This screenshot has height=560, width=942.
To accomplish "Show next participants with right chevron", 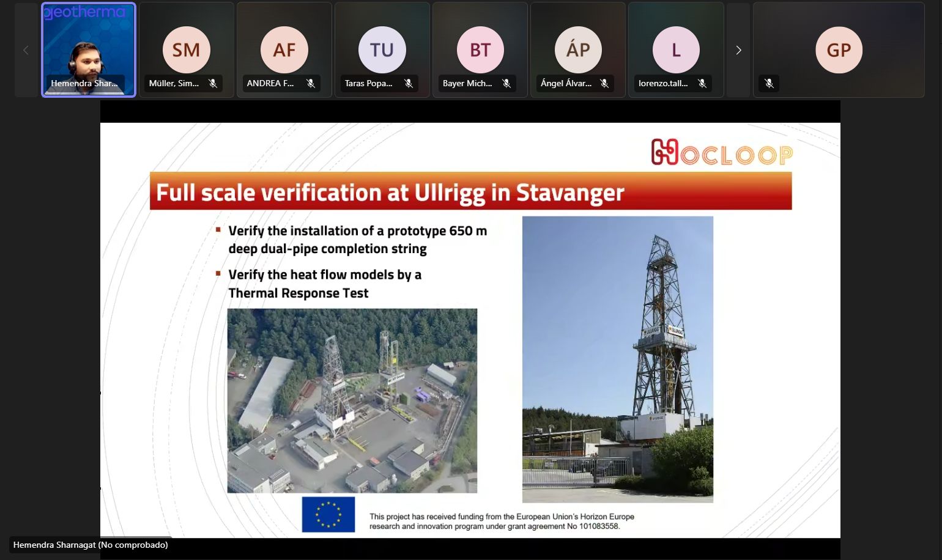I will point(738,50).
